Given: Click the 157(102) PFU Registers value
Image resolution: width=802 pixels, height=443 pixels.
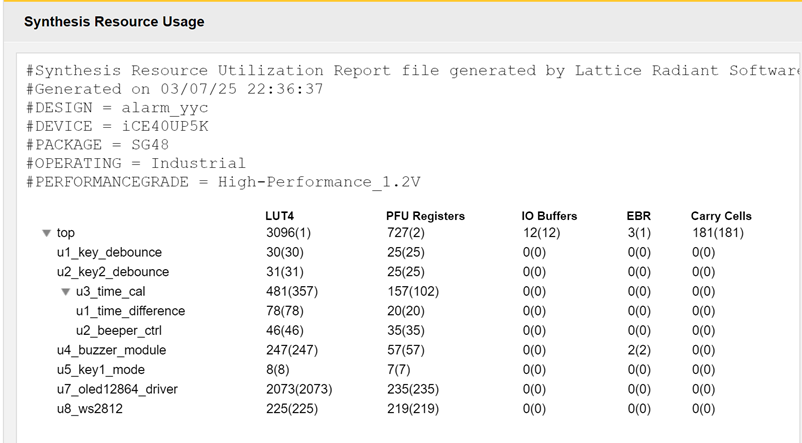Looking at the screenshot, I should pyautogui.click(x=413, y=292).
